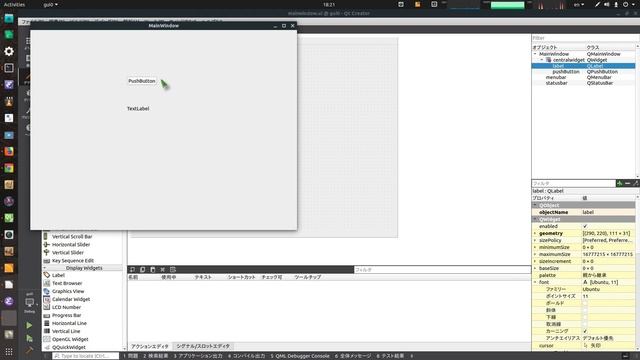
Task: Select the menubar row in object tree
Action: (583, 77)
